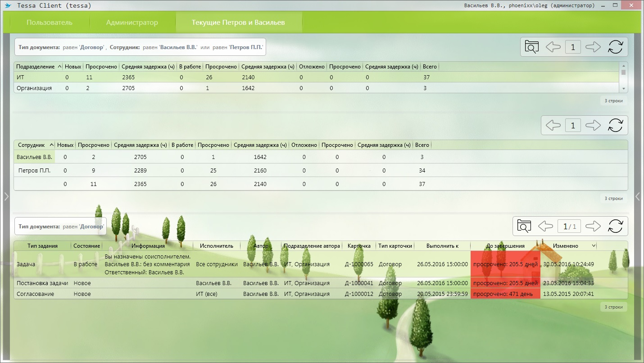Click date 30.05.2016 10:24:49 in Изменено

(x=568, y=264)
